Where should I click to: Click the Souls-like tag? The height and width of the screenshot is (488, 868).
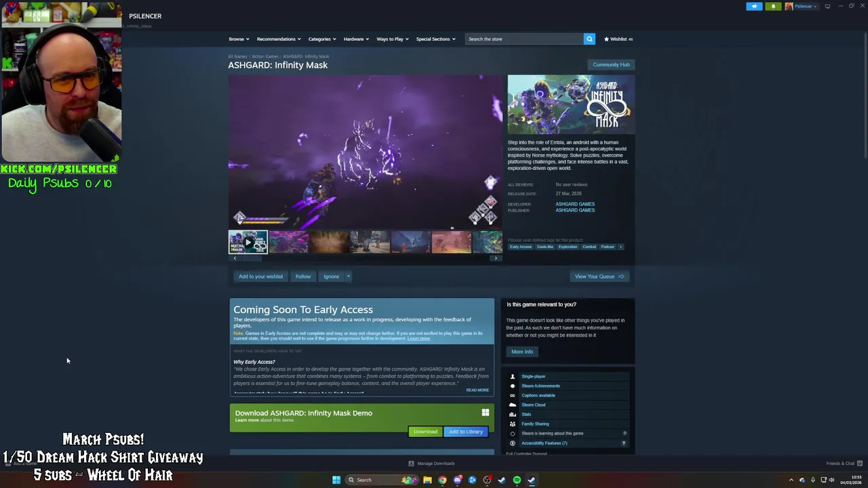[x=545, y=247]
